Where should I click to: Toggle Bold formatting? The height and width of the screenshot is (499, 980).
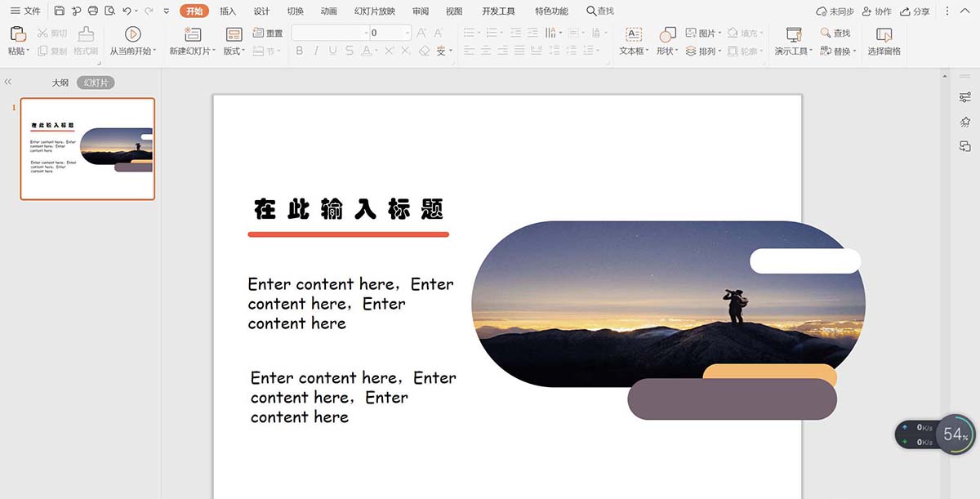pos(299,51)
